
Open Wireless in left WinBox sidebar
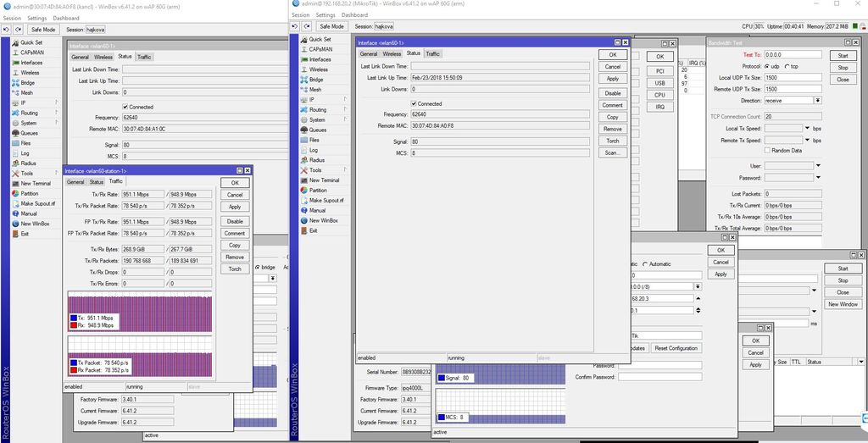coord(30,73)
